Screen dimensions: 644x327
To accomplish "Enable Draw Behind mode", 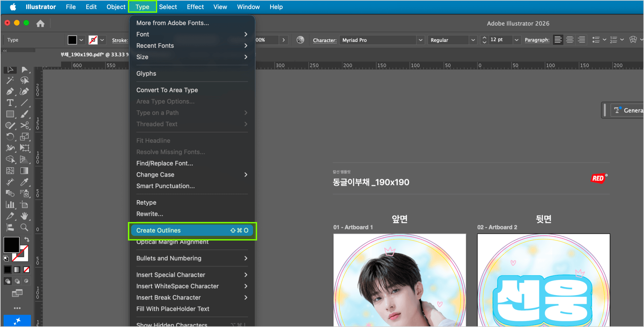I will 17,281.
